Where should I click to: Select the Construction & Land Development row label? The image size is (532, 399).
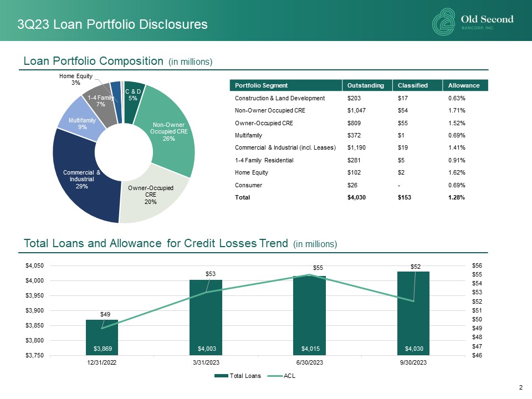274,98
